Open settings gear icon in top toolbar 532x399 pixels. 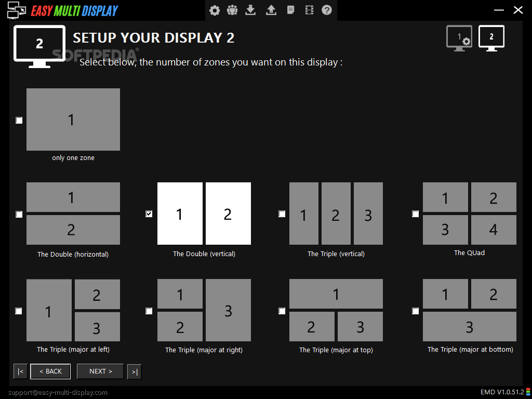click(215, 10)
